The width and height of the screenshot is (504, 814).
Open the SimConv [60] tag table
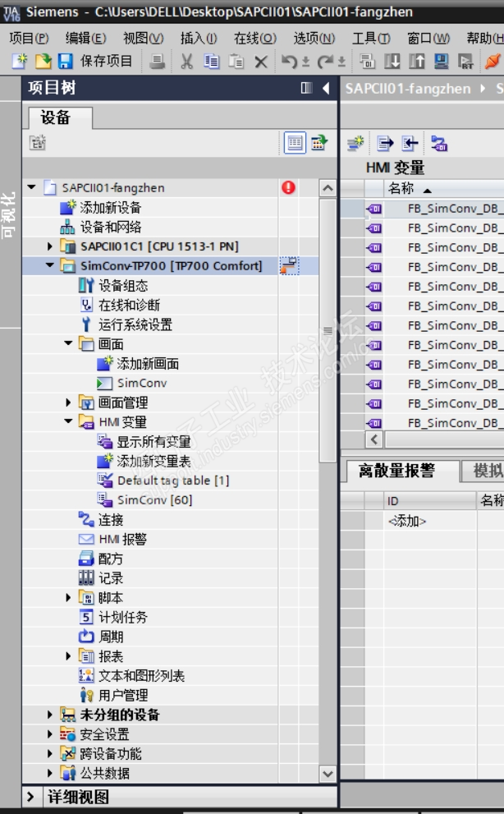click(x=154, y=500)
